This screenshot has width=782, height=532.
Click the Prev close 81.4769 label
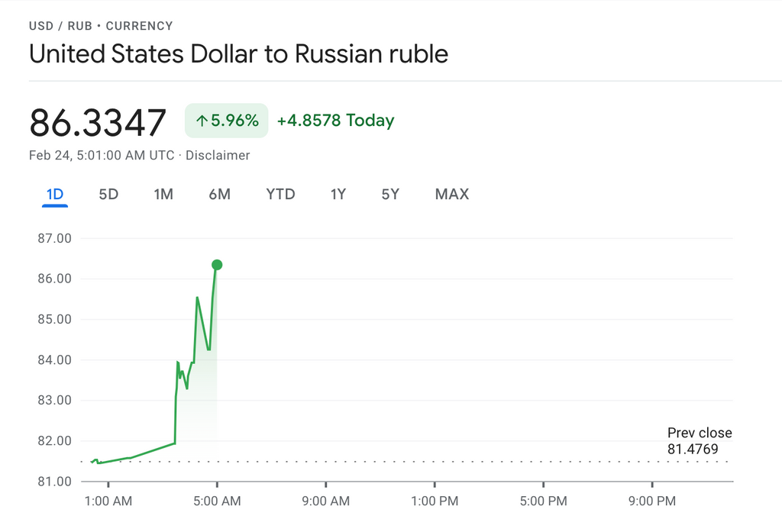point(699,441)
